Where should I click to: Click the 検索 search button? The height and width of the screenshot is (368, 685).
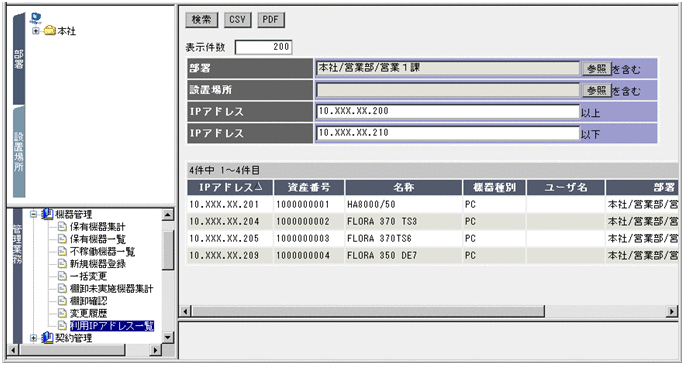pyautogui.click(x=201, y=20)
